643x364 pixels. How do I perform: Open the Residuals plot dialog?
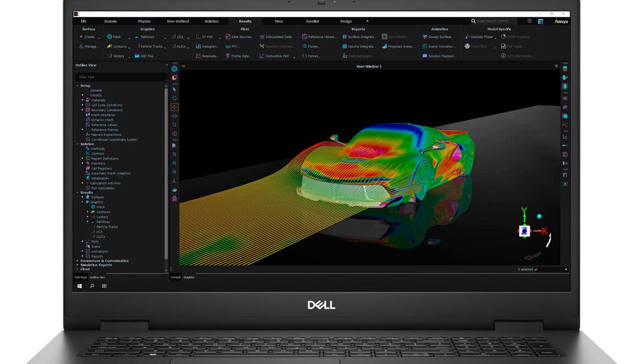[x=207, y=56]
